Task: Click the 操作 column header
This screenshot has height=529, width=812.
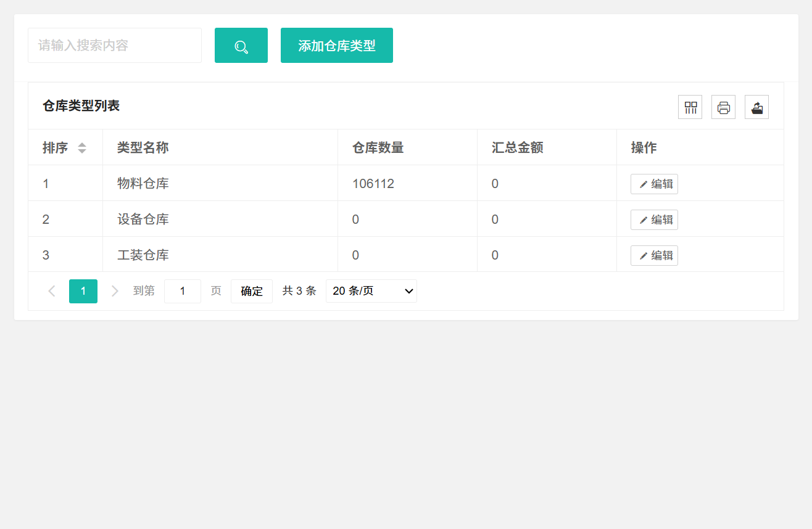Action: (700, 147)
